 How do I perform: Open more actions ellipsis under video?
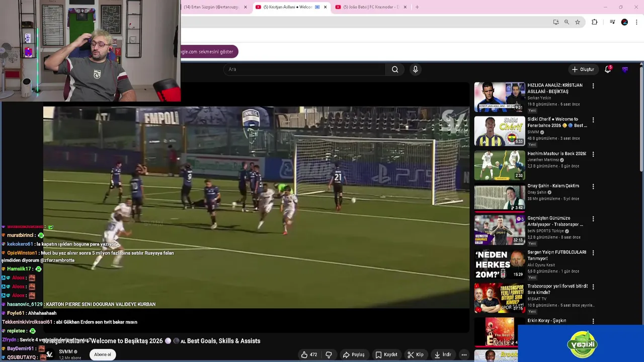464,354
